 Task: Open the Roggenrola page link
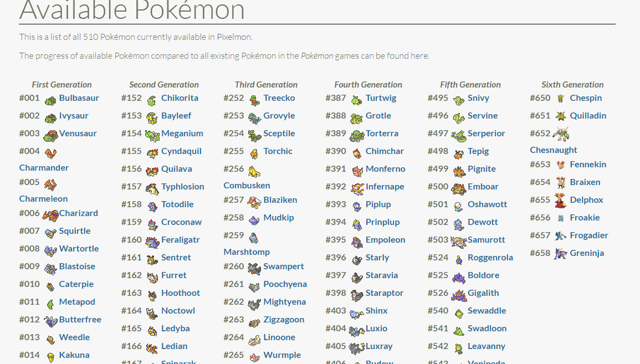(490, 258)
